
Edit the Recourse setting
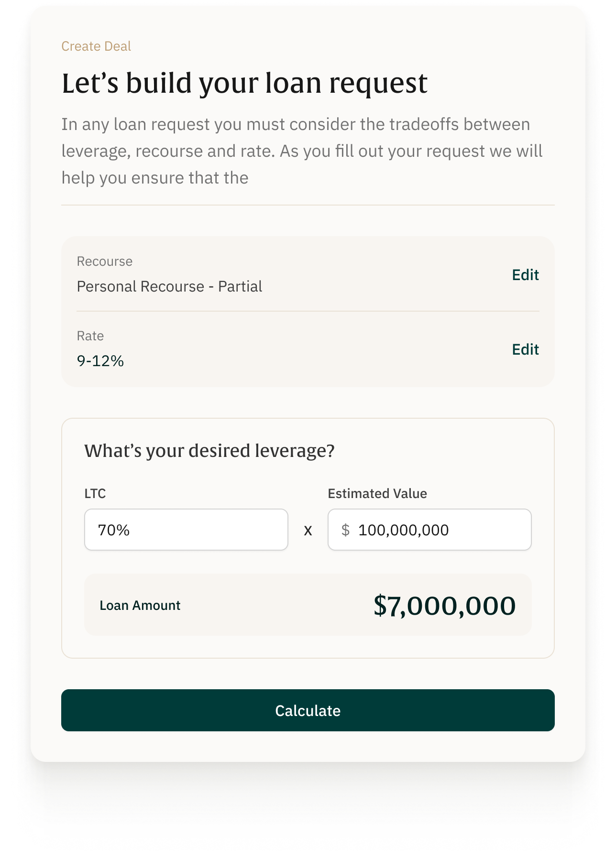click(x=525, y=275)
